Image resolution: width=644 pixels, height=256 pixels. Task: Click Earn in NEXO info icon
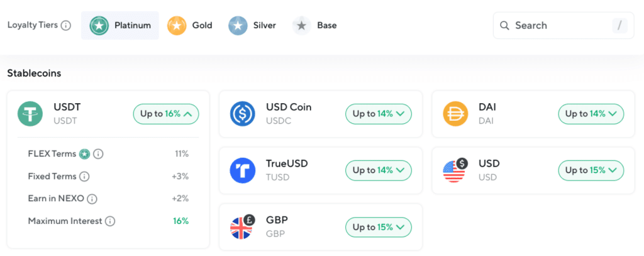click(x=92, y=199)
